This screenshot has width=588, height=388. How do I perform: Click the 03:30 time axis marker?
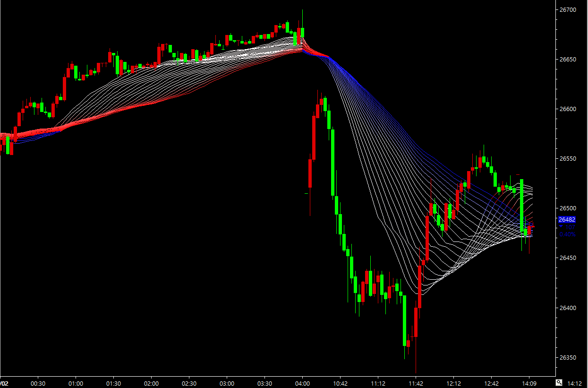click(264, 383)
